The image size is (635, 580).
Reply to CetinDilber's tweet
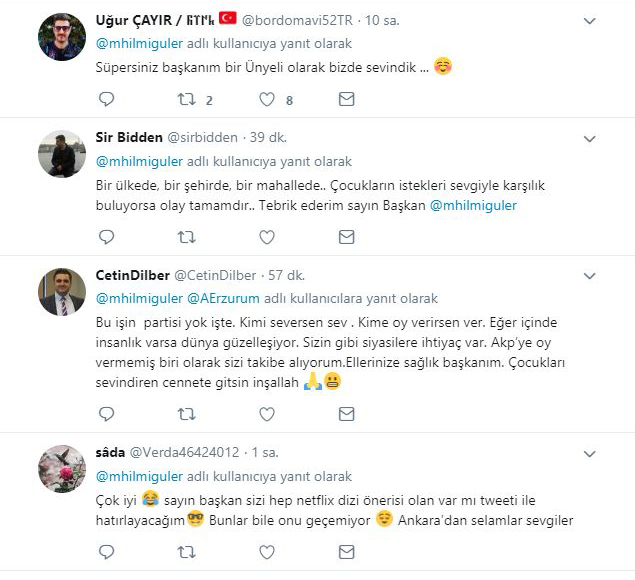point(107,414)
